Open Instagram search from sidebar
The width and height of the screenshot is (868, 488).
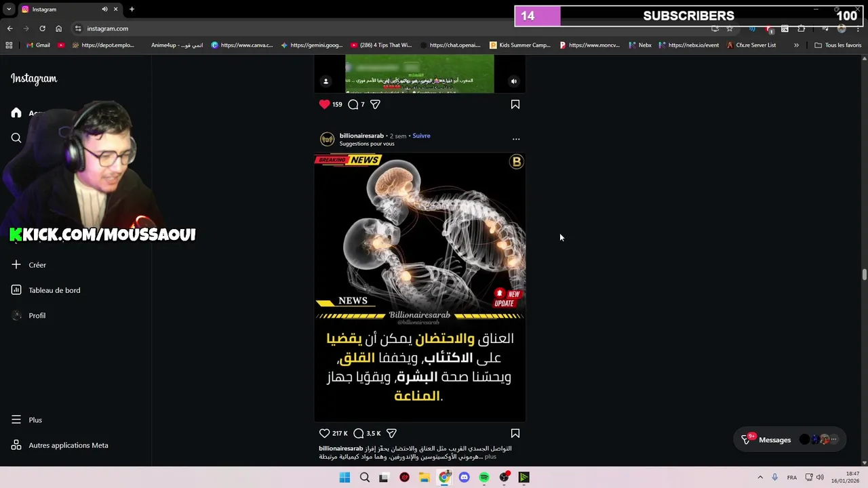16,138
